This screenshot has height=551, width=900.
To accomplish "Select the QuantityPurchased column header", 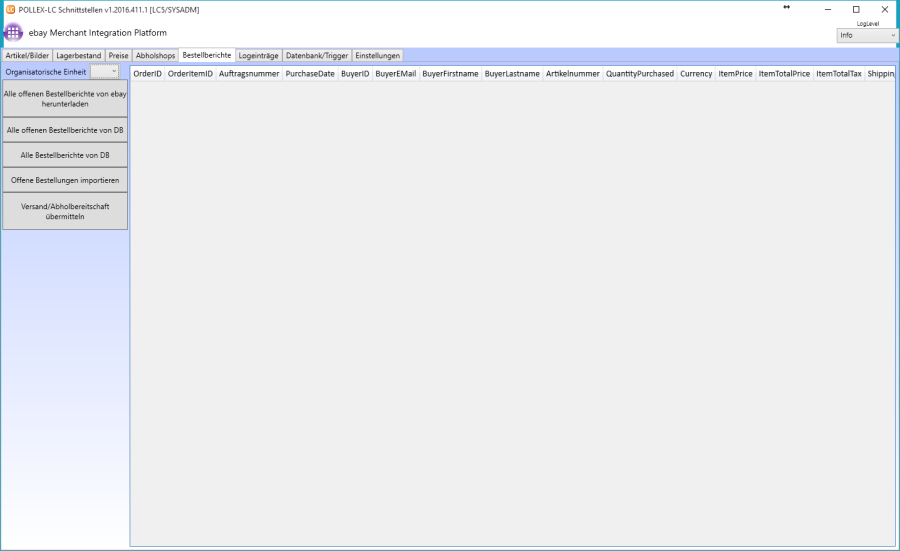I will click(x=639, y=74).
